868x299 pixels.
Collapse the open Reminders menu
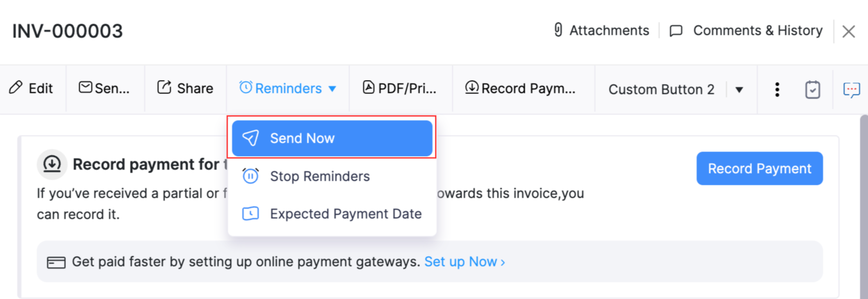[331, 88]
